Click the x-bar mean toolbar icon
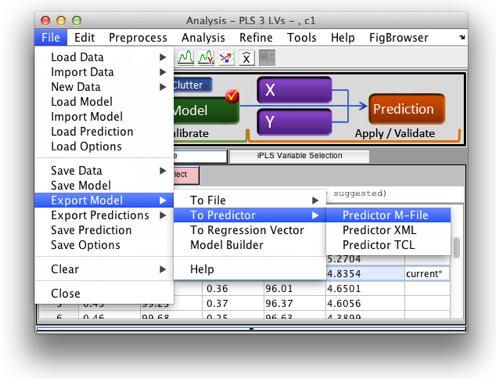This screenshot has height=379, width=496. [x=246, y=58]
